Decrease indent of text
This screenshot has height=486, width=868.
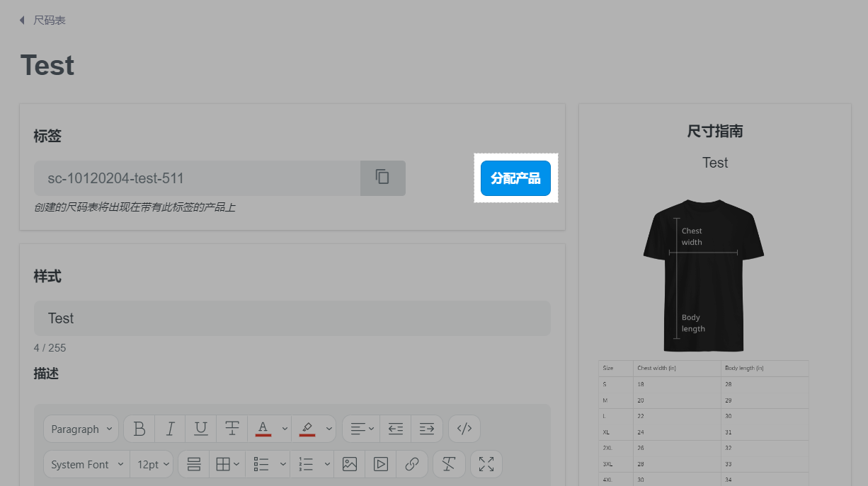click(x=396, y=429)
